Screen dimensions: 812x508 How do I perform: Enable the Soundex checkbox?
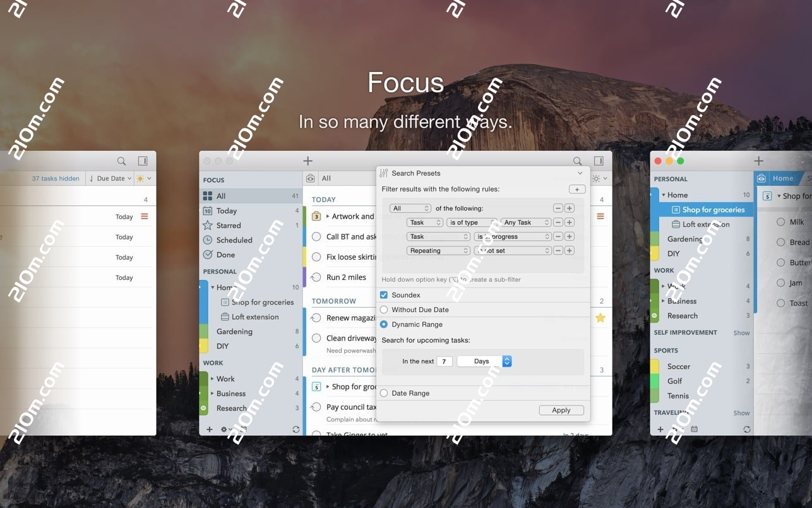click(383, 294)
